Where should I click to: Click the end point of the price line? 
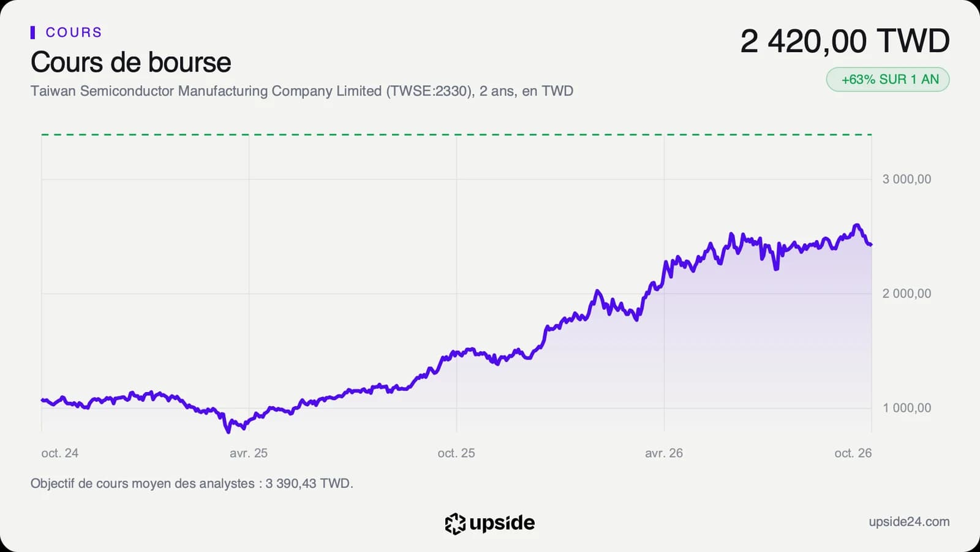click(870, 244)
